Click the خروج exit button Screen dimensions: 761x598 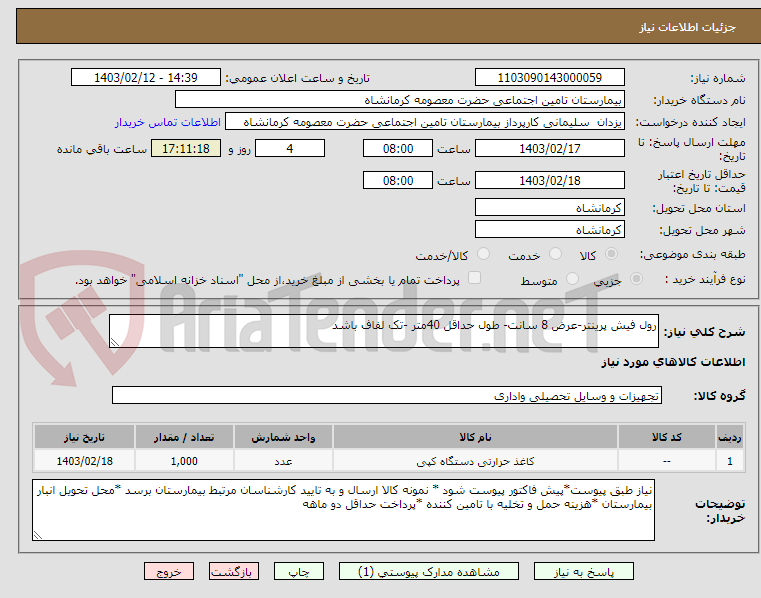point(168,571)
